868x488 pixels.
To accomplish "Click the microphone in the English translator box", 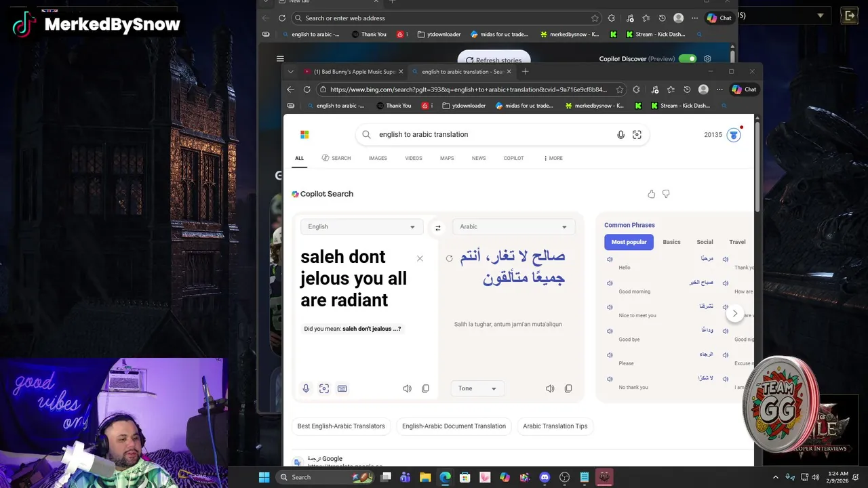I will tap(306, 388).
